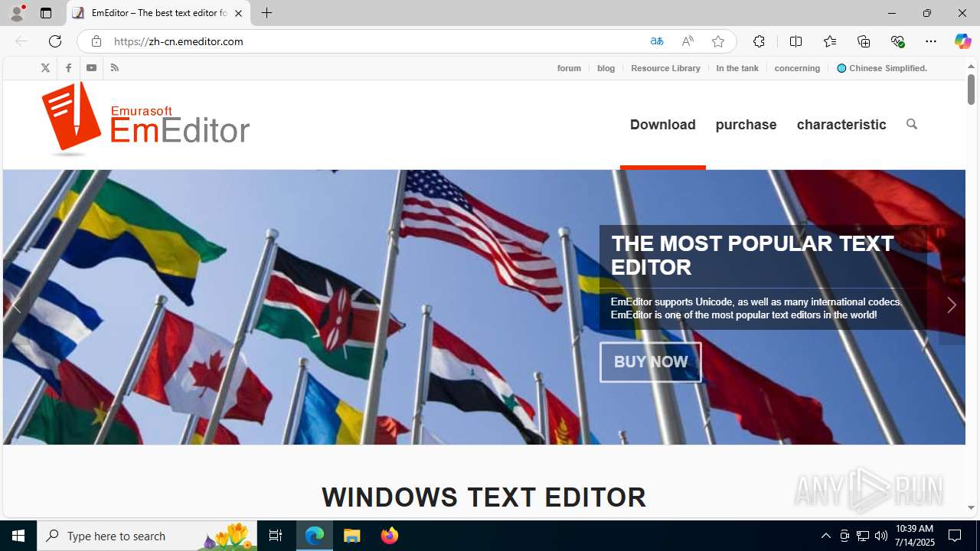Image resolution: width=980 pixels, height=551 pixels.
Task: Open Task View on the taskbar
Action: (276, 536)
